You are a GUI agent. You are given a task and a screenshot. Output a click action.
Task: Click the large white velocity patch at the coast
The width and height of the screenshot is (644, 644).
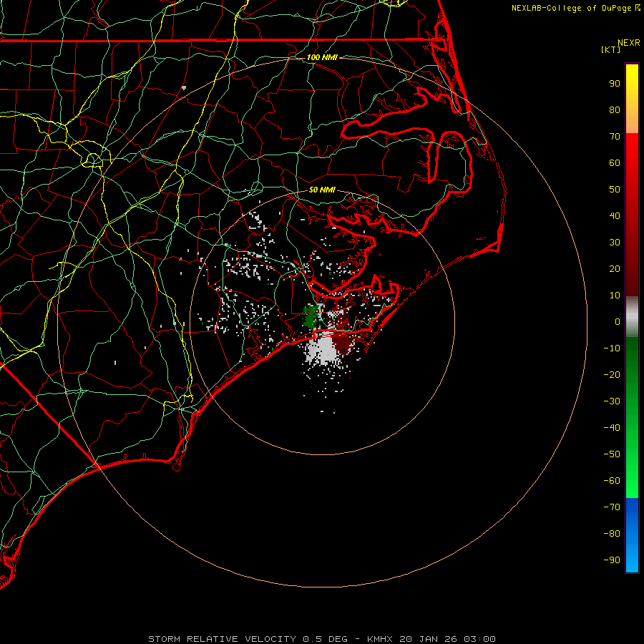pyautogui.click(x=324, y=349)
